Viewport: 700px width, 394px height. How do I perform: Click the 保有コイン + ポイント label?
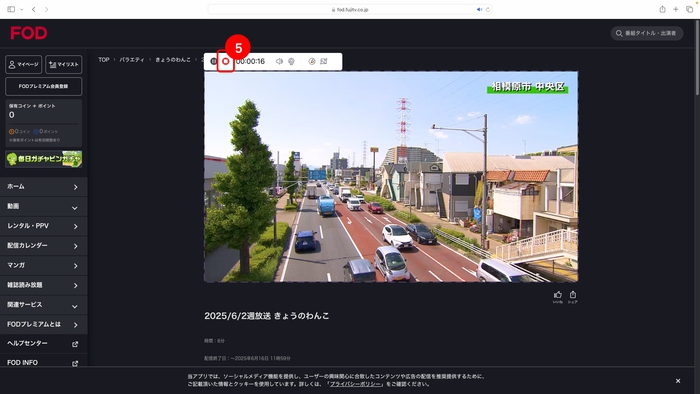click(x=32, y=106)
